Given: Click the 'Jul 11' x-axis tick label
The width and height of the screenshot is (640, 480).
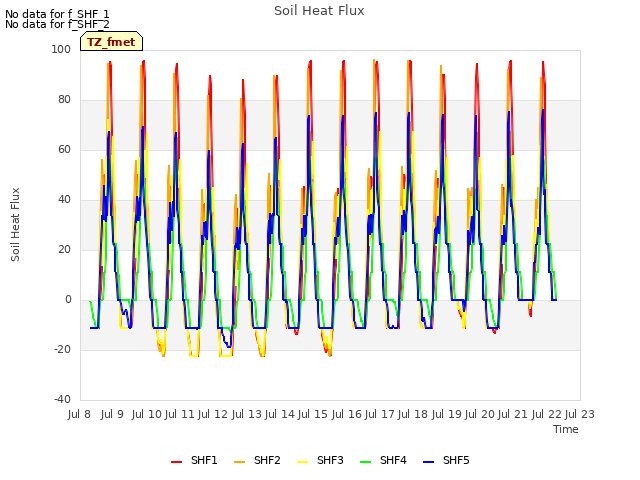Looking at the screenshot, I should (x=179, y=414).
